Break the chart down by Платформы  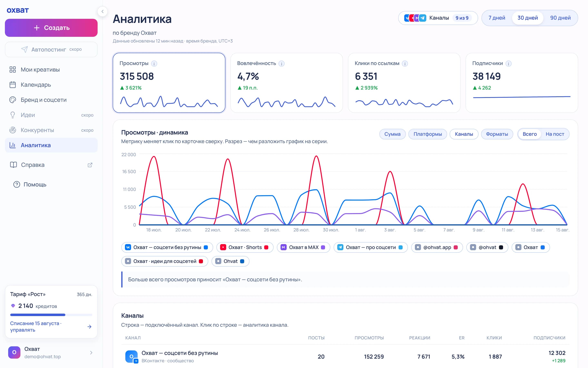coord(428,134)
